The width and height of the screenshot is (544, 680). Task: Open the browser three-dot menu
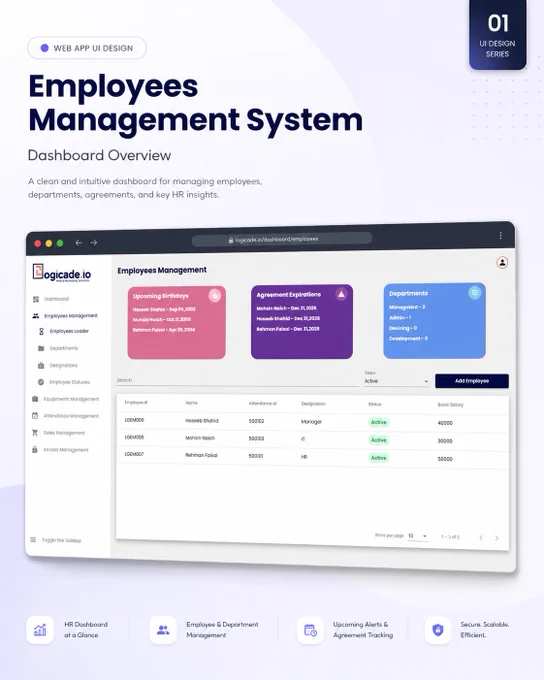(x=501, y=235)
